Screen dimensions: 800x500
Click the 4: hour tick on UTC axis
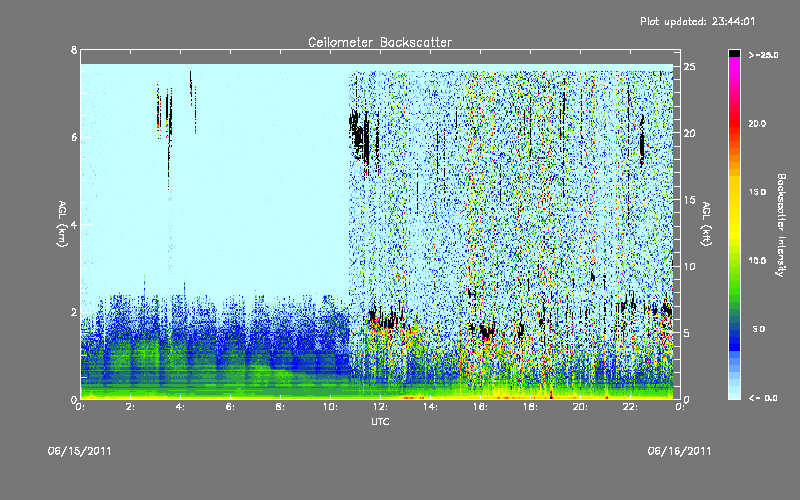click(180, 407)
